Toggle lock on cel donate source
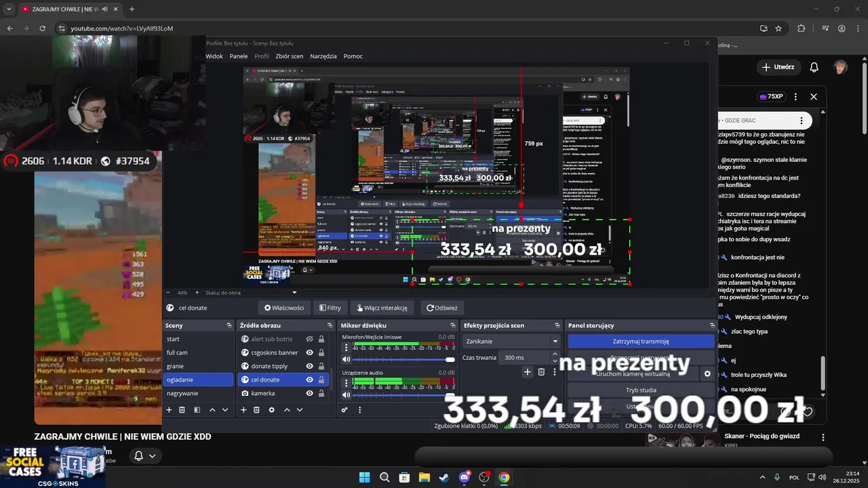 coord(321,380)
